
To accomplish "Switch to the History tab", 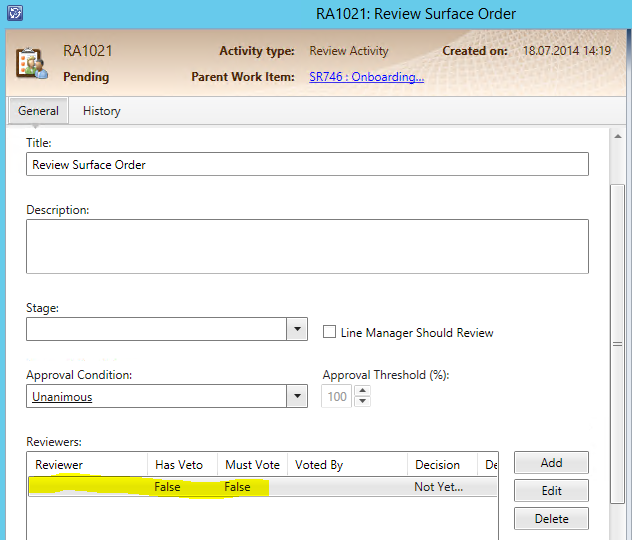I will (x=101, y=111).
